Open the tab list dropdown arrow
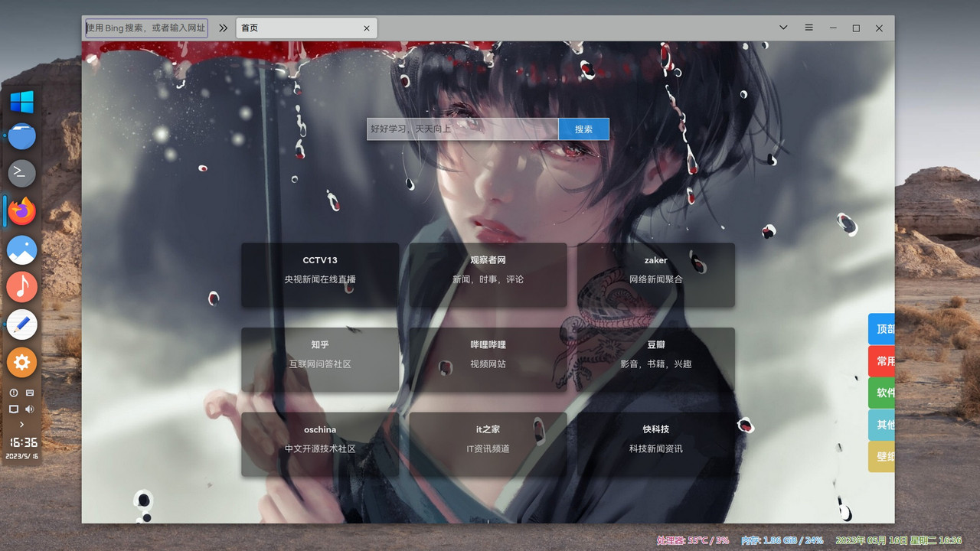 click(x=783, y=28)
